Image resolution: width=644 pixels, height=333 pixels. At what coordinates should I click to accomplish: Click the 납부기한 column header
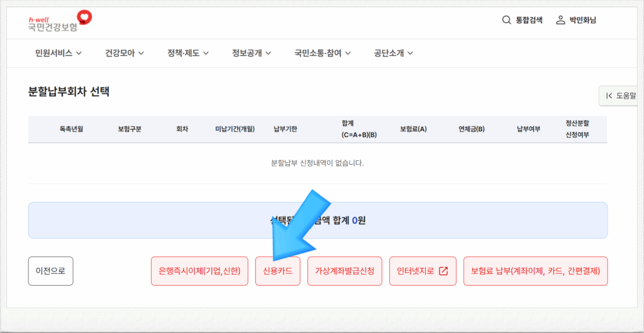286,129
